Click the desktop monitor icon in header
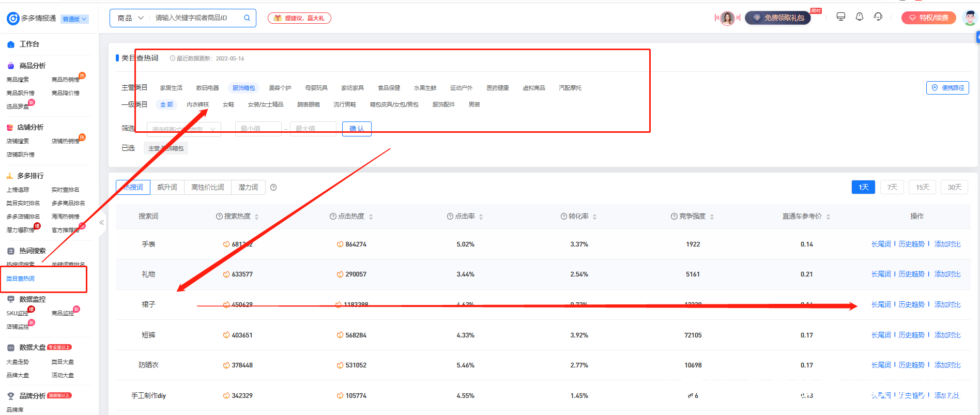This screenshot has width=980, height=415. coord(841,17)
